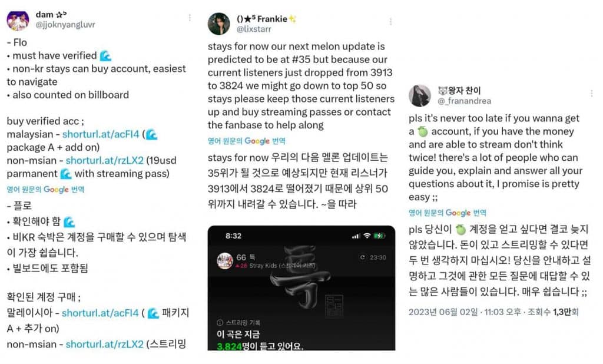Tap the info icon next to 스트리밍 기록
The image size is (603, 364).
220,322
